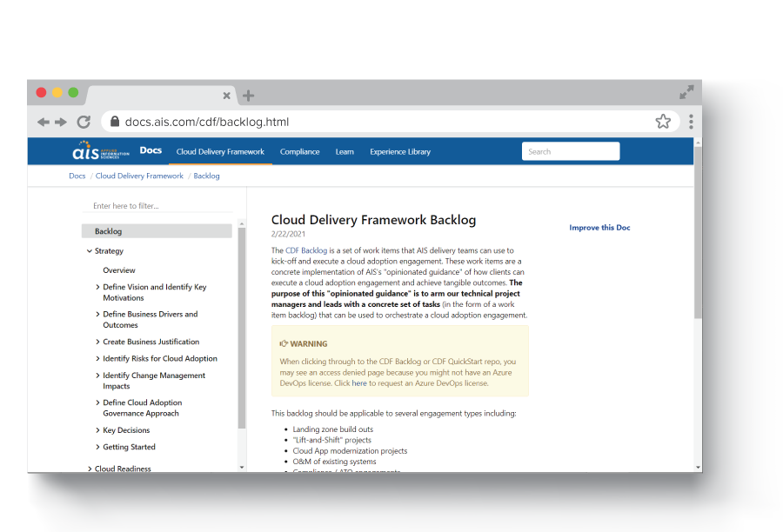Click the 'O&M of existing systems' bullet
Image resolution: width=783 pixels, height=532 pixels.
pos(335,462)
